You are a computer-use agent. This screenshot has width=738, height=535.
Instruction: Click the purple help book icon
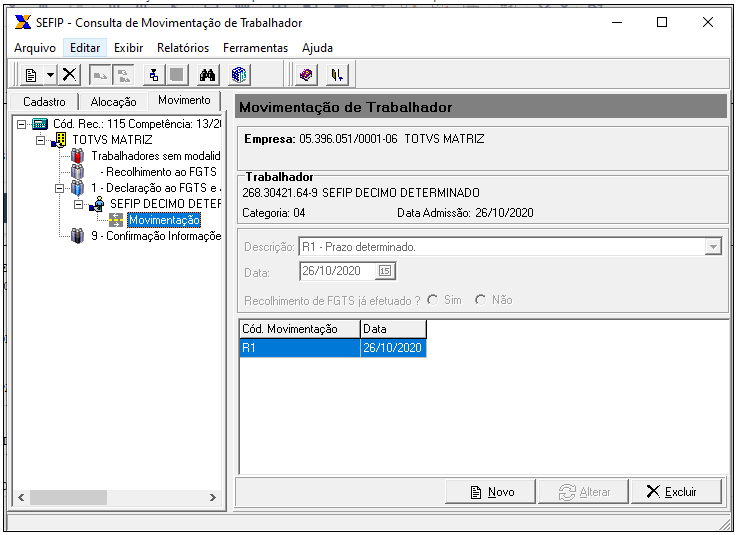306,75
